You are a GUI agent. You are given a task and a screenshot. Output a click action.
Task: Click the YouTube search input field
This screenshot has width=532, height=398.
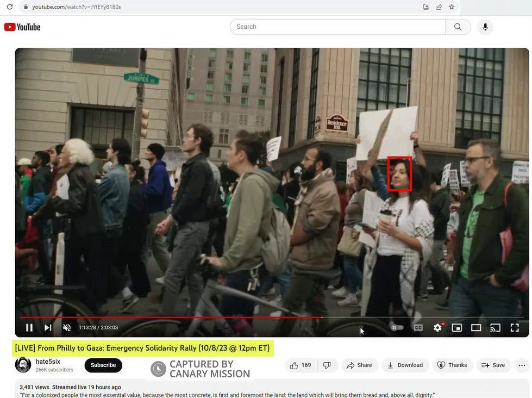[x=337, y=27]
